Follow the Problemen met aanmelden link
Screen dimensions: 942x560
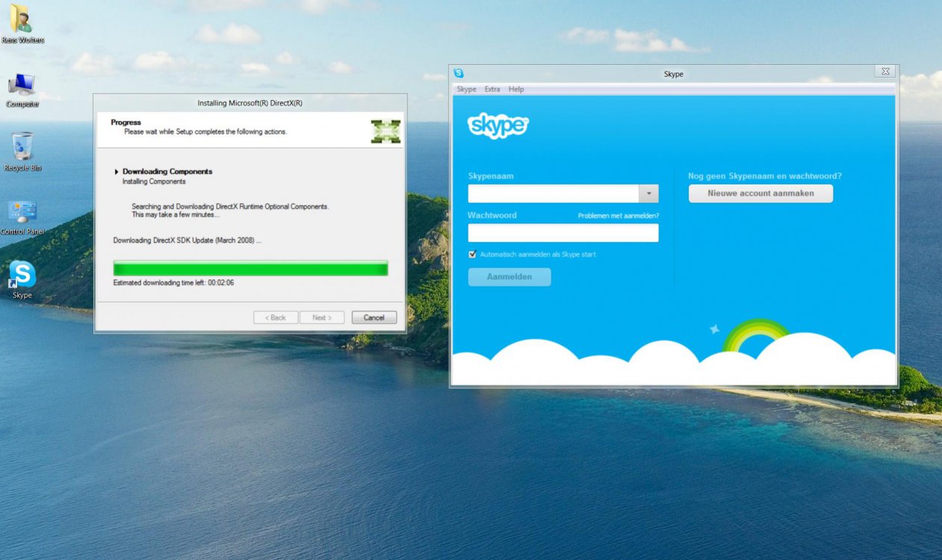point(618,216)
